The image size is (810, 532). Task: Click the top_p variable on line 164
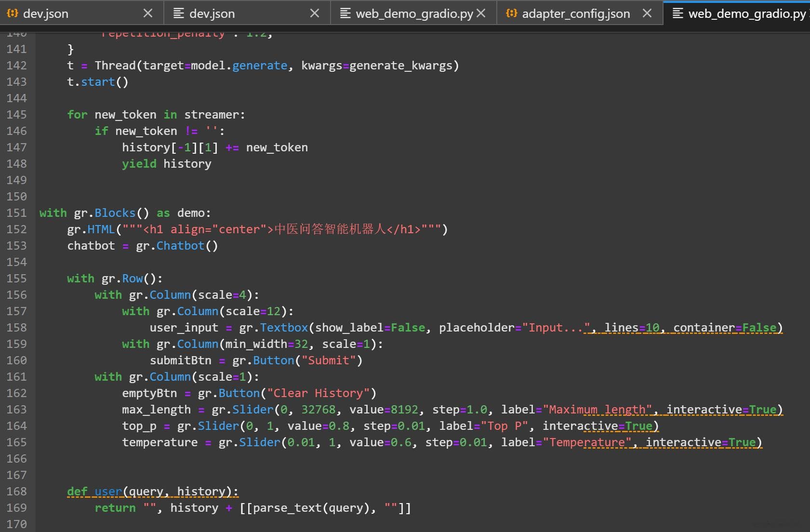139,426
